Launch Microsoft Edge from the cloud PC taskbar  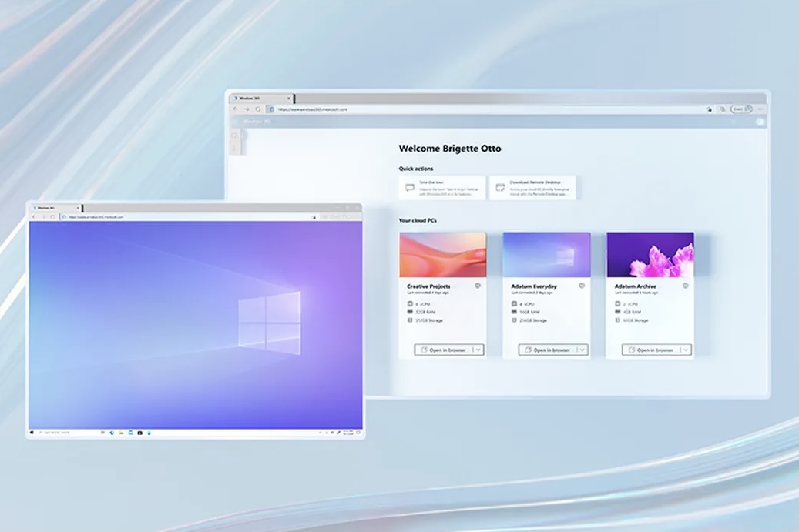coord(112,433)
